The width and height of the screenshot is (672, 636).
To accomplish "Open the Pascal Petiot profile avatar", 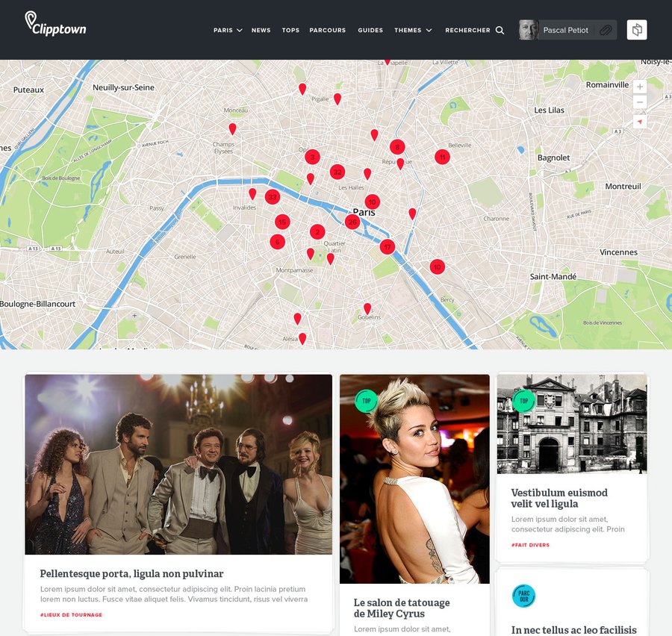I will 529,30.
